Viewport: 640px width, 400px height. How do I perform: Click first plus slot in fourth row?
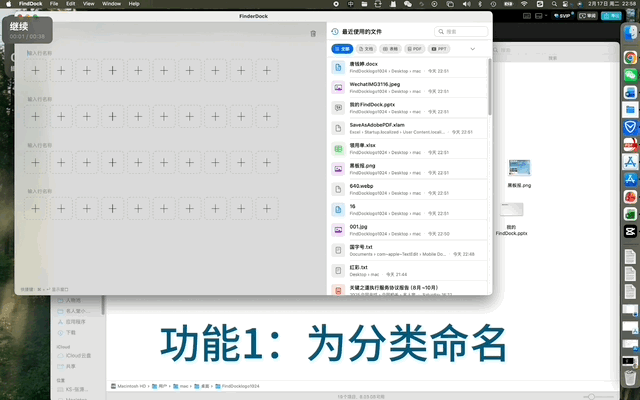[x=36, y=209]
